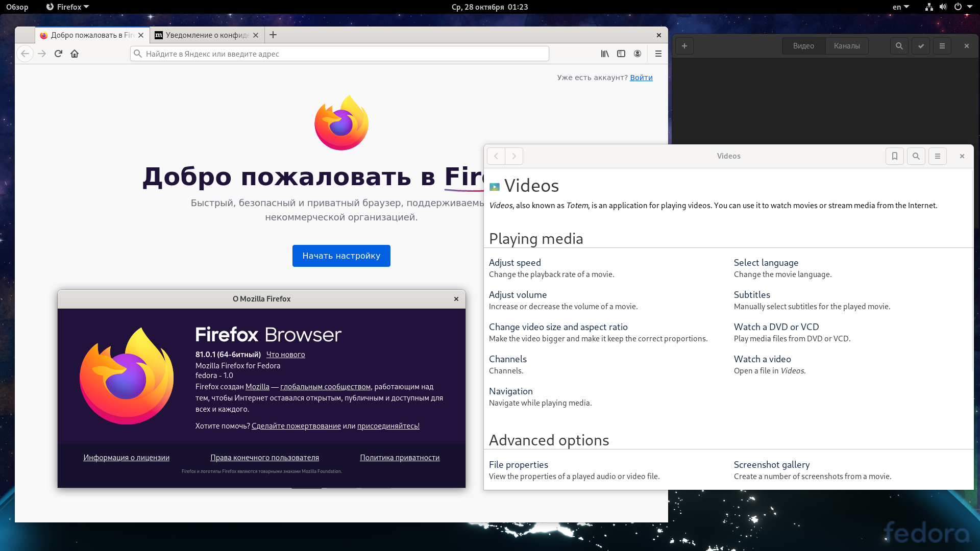
Task: Open Firefox library icon
Action: click(x=605, y=54)
